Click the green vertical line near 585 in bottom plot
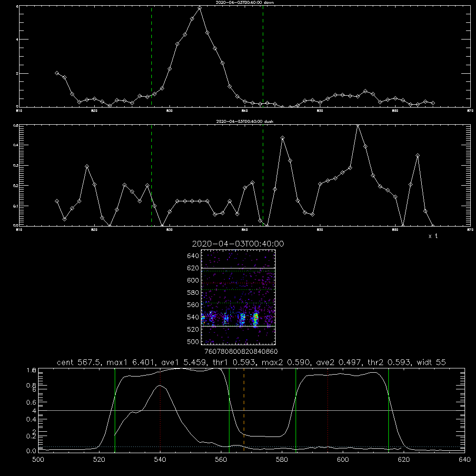 point(296,410)
